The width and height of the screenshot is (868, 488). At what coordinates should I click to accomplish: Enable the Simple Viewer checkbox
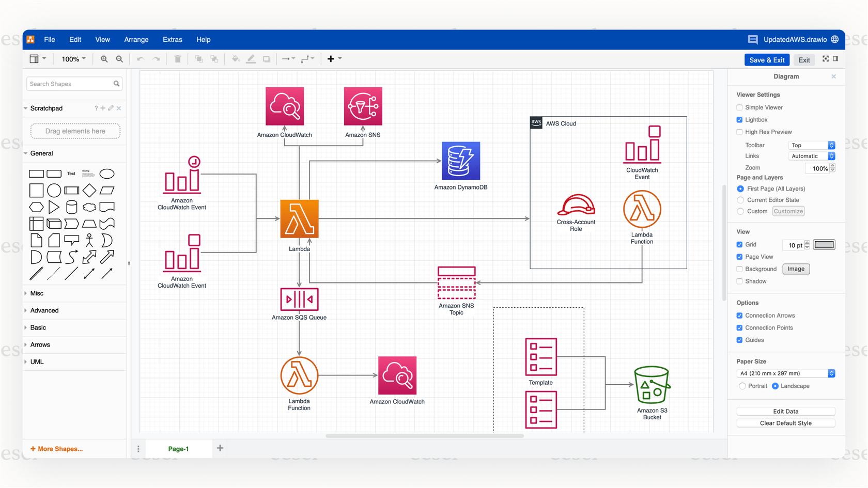pos(739,107)
